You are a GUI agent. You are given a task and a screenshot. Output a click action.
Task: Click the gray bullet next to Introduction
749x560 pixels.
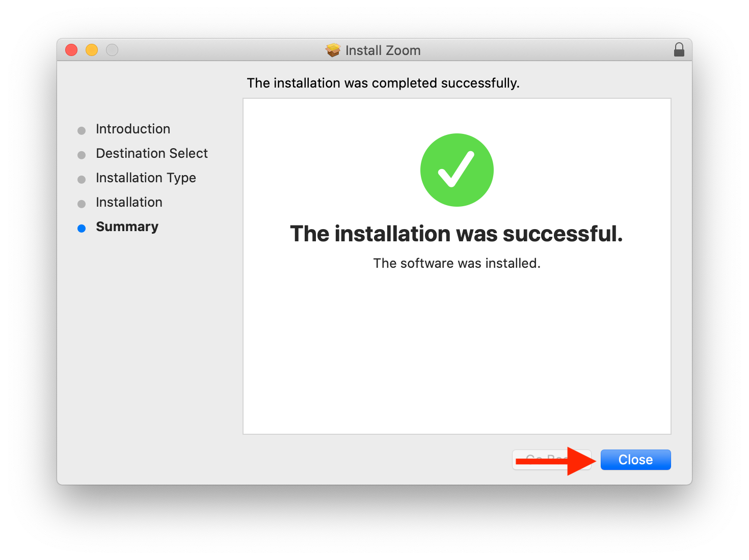[82, 131]
